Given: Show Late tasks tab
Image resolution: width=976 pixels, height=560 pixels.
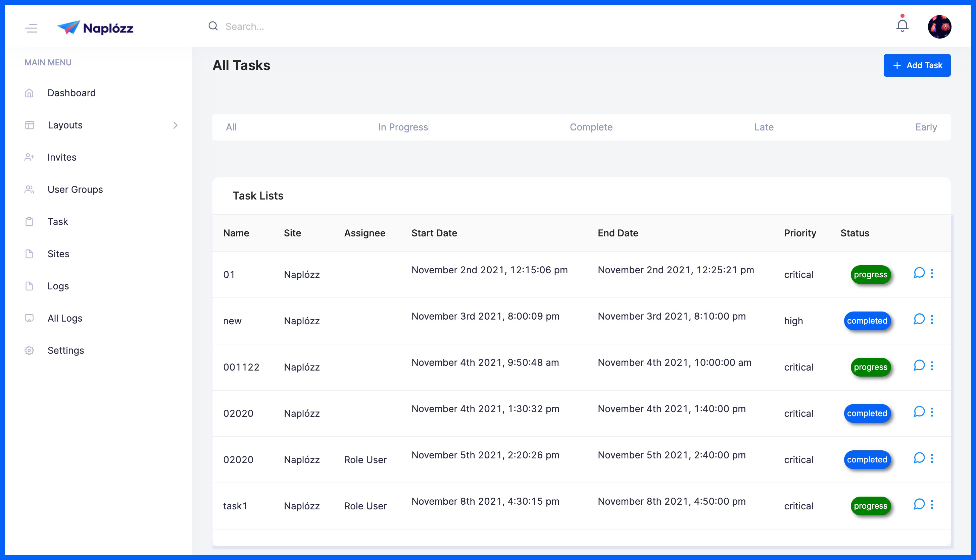Looking at the screenshot, I should (x=764, y=127).
